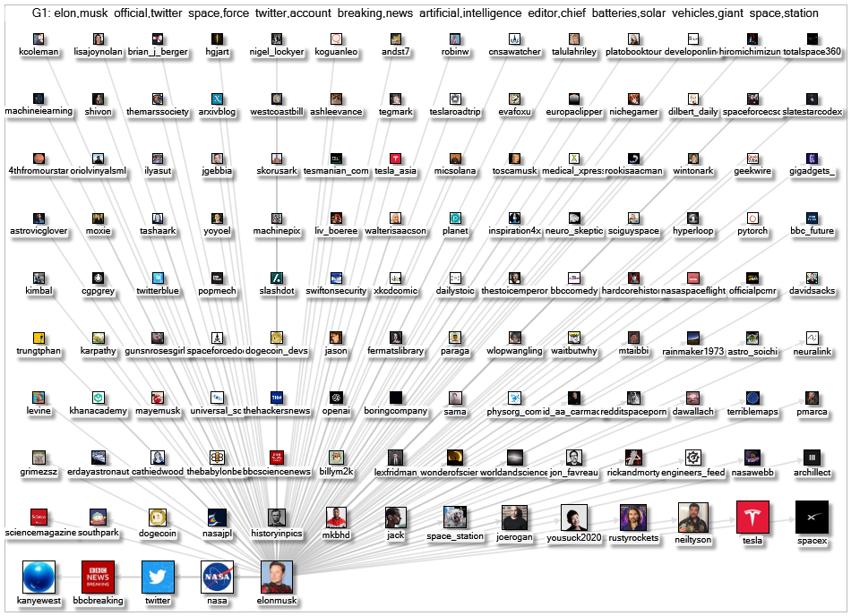The image size is (851, 616).
Task: Click the Twitter bird node
Action: [x=158, y=577]
